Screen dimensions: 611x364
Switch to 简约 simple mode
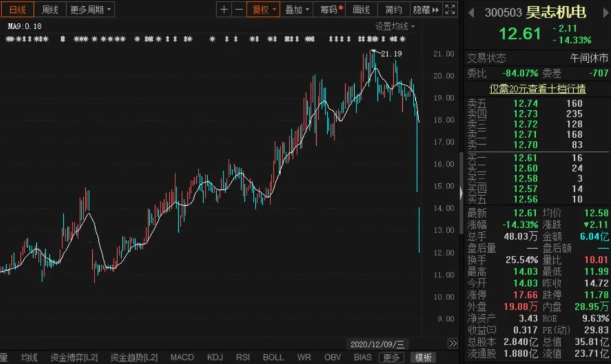pyautogui.click(x=394, y=10)
